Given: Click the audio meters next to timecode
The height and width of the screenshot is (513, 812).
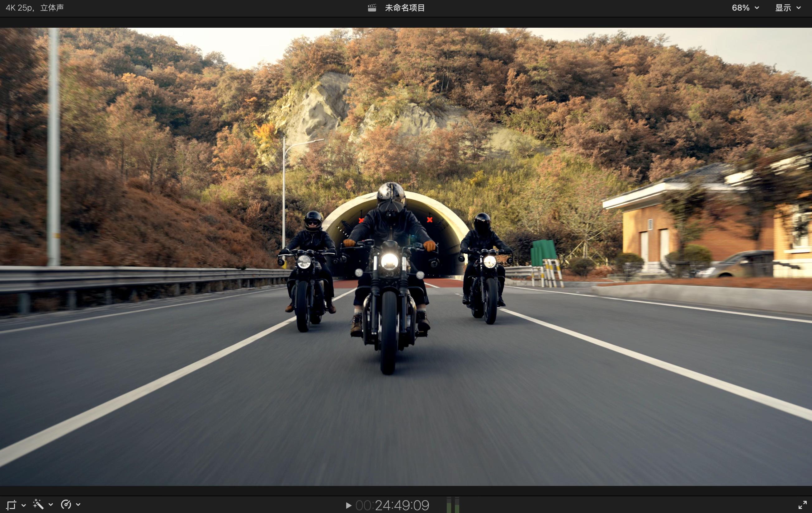Looking at the screenshot, I should tap(452, 505).
